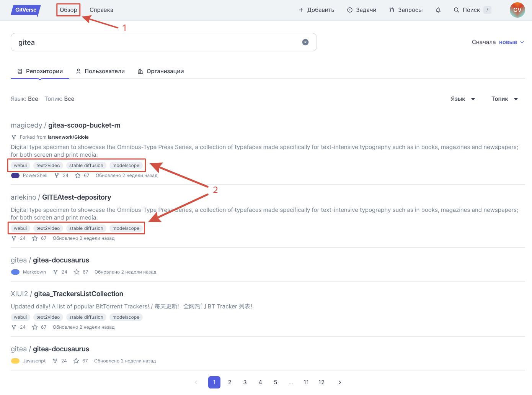Click the fork icon beside Forked from
Viewport: 532px width, 395px height.
pyautogui.click(x=14, y=137)
